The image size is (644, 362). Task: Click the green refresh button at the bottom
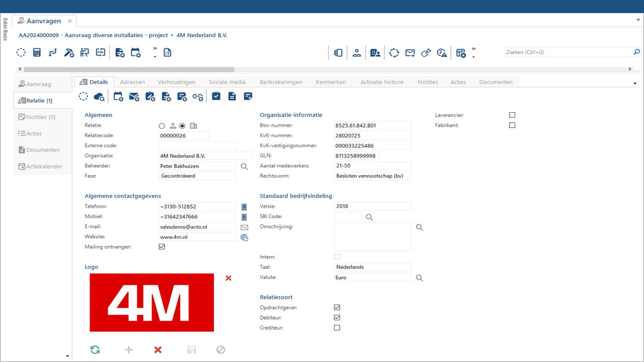coord(95,349)
